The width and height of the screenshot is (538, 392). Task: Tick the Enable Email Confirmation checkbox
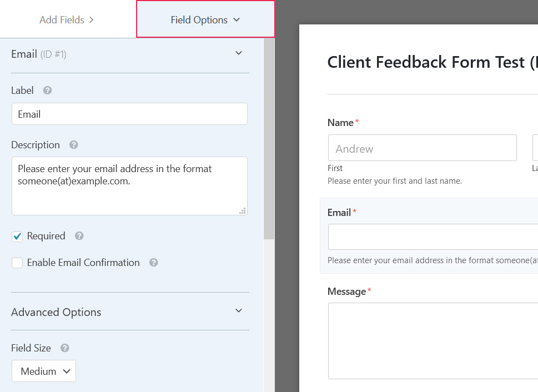click(17, 263)
